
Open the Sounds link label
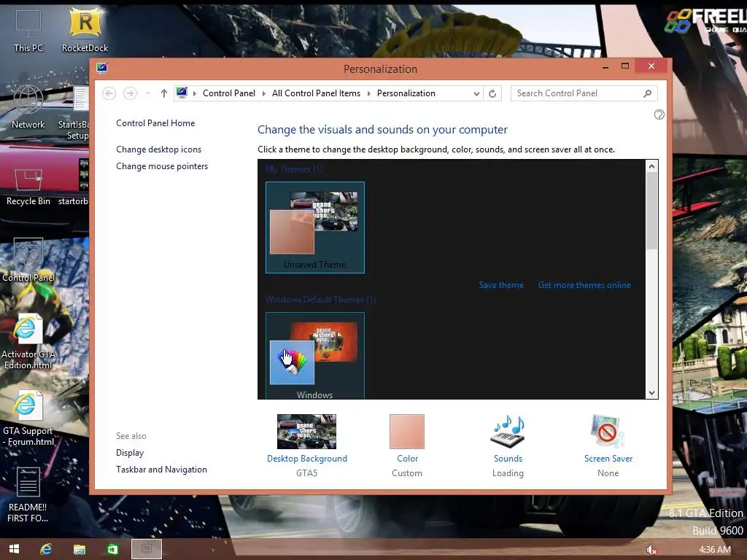pyautogui.click(x=508, y=459)
